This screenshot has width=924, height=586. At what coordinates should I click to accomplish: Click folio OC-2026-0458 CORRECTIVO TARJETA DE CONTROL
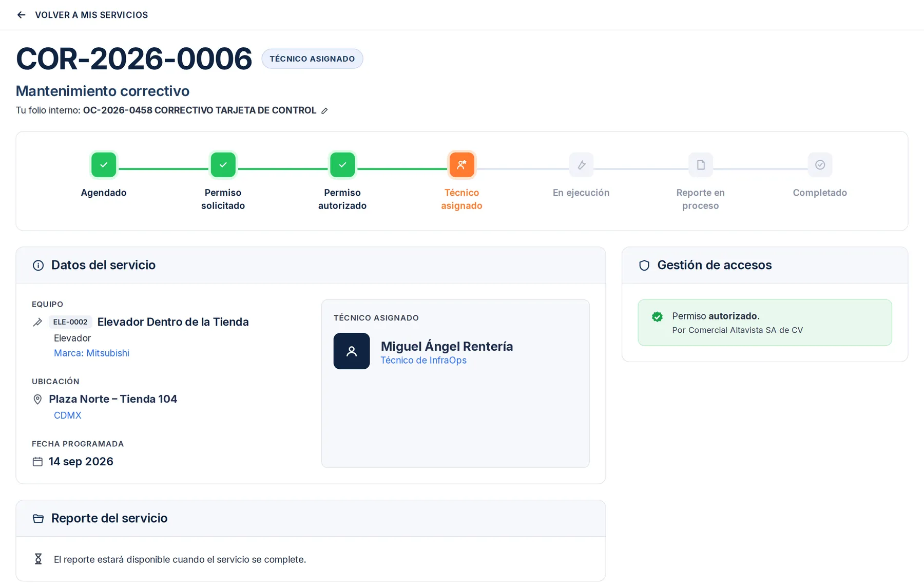(200, 110)
